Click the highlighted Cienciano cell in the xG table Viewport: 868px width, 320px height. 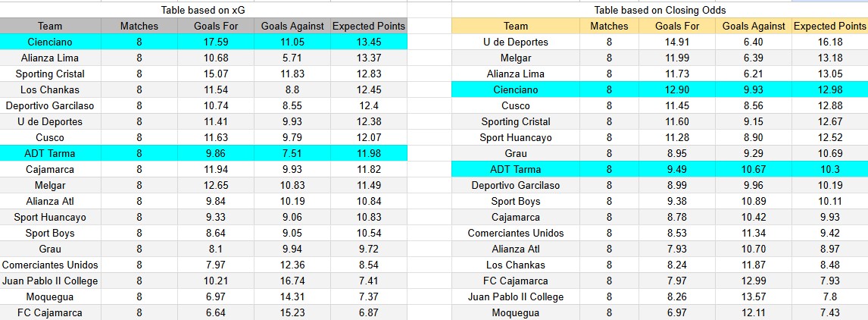click(x=50, y=42)
